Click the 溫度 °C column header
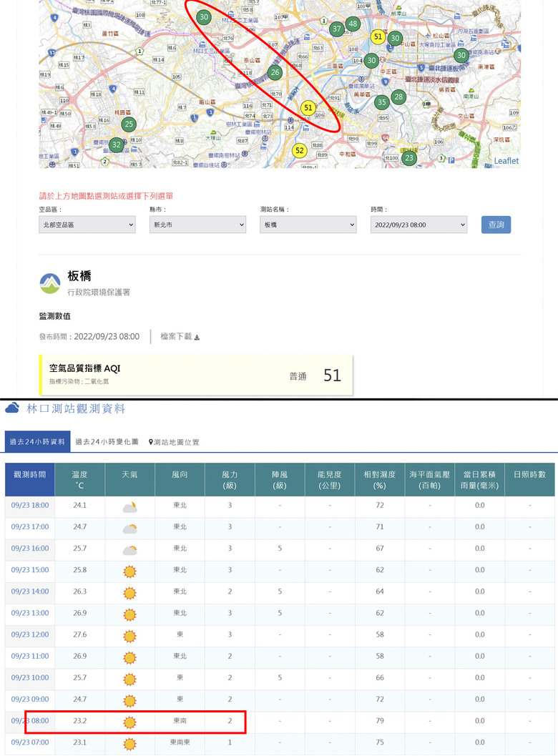The image size is (558, 756). click(79, 480)
